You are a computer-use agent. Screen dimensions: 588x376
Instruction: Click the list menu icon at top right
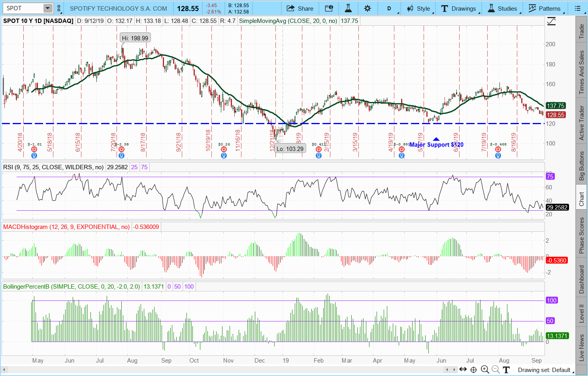point(578,8)
